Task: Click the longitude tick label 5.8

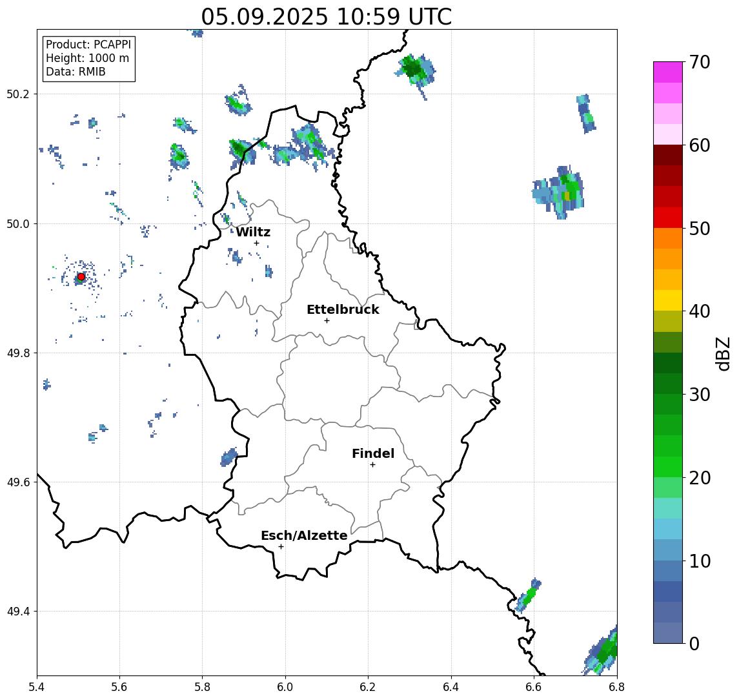Action: point(202,687)
